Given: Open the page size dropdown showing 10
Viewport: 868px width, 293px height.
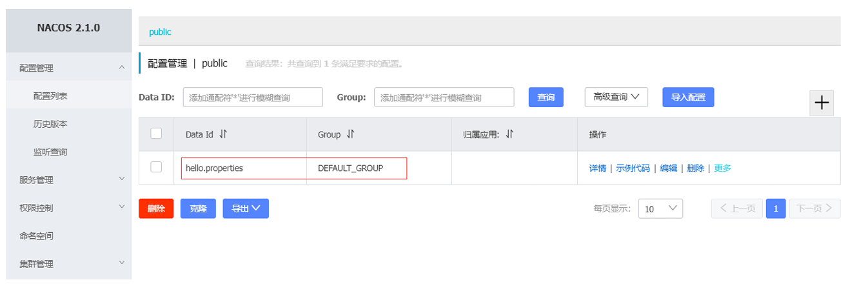Looking at the screenshot, I should tap(660, 208).
